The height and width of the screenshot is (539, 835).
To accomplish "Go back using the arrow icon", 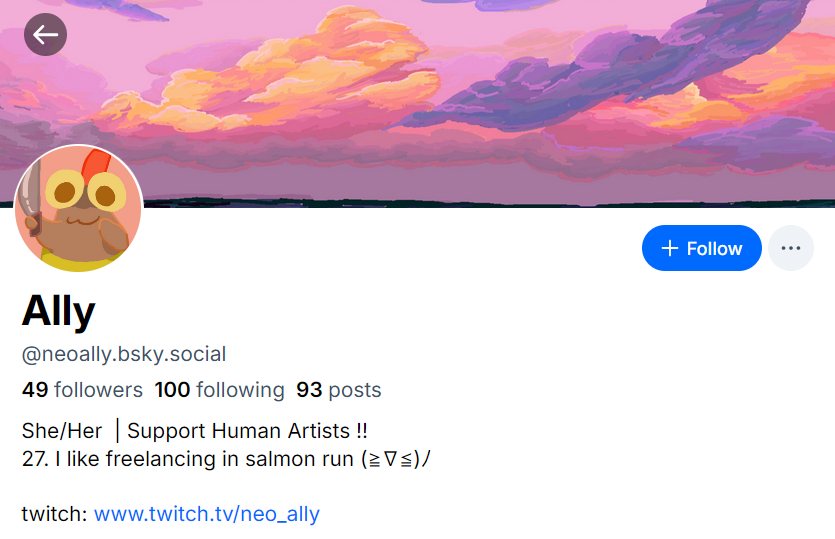I will [x=45, y=35].
